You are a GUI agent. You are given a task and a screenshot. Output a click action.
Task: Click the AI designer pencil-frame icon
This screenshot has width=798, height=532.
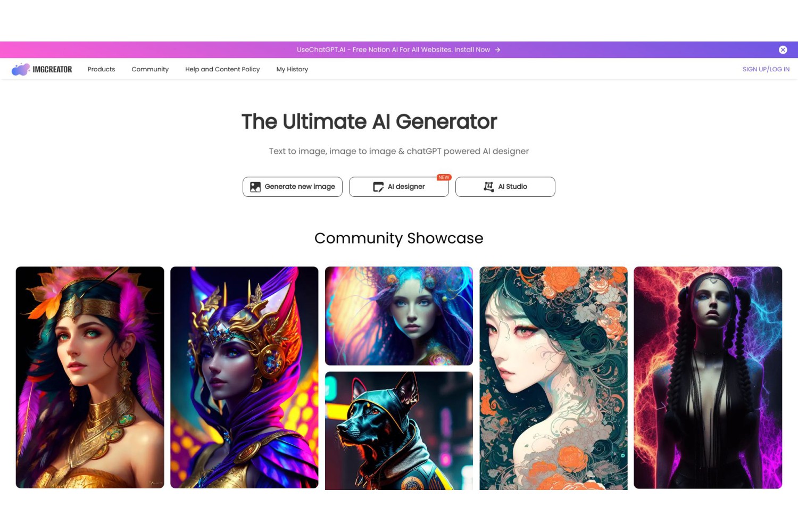[378, 187]
